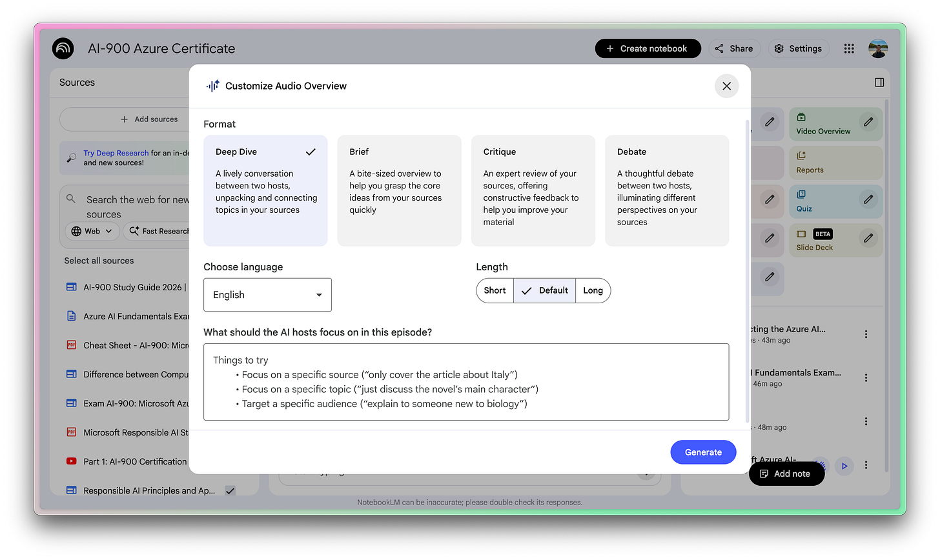The image size is (940, 560).
Task: Open the 46m ago item's more options
Action: coord(866,378)
